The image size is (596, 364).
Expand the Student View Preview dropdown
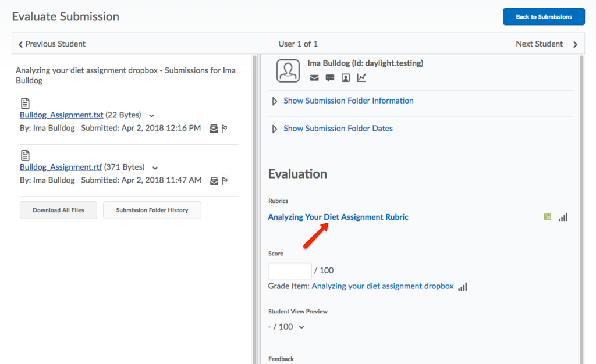pyautogui.click(x=301, y=327)
